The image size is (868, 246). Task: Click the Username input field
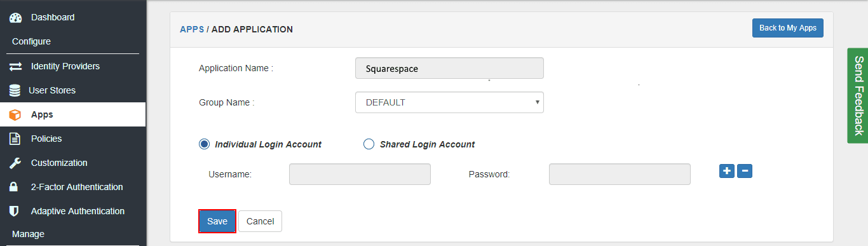(360, 174)
